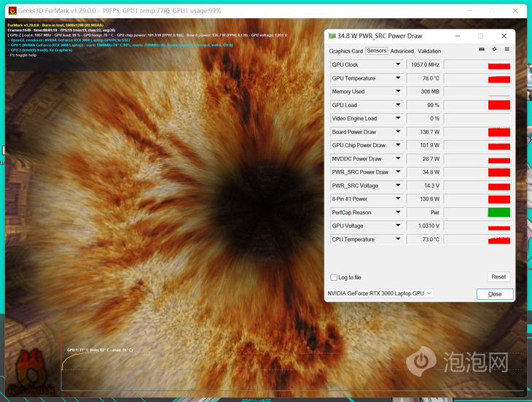532x402 pixels.
Task: Go to the Validation tab
Action: (x=429, y=51)
